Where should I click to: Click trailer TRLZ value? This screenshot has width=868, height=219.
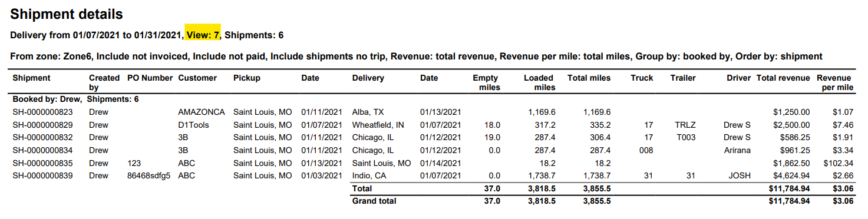pyautogui.click(x=686, y=125)
